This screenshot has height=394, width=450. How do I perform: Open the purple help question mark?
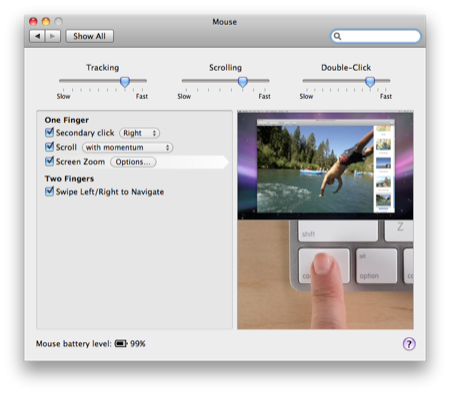pos(409,344)
